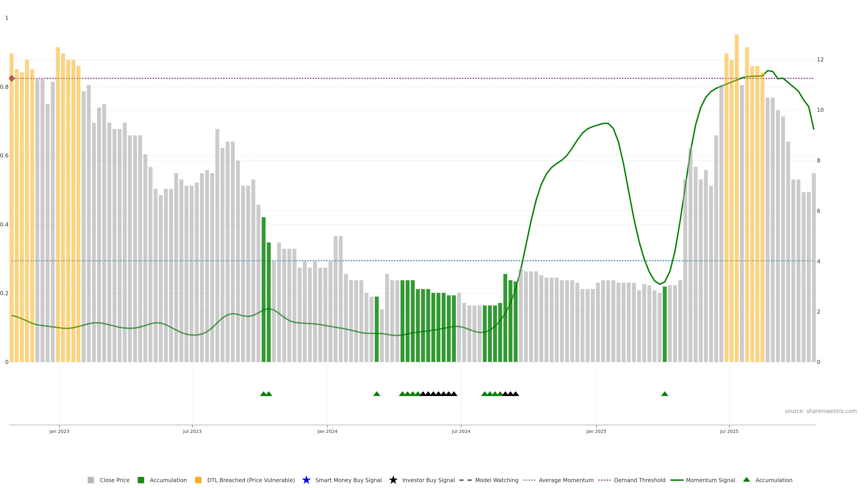Click the purple Demand Threshold legend line
This screenshot has height=488, width=868.
pos(604,480)
